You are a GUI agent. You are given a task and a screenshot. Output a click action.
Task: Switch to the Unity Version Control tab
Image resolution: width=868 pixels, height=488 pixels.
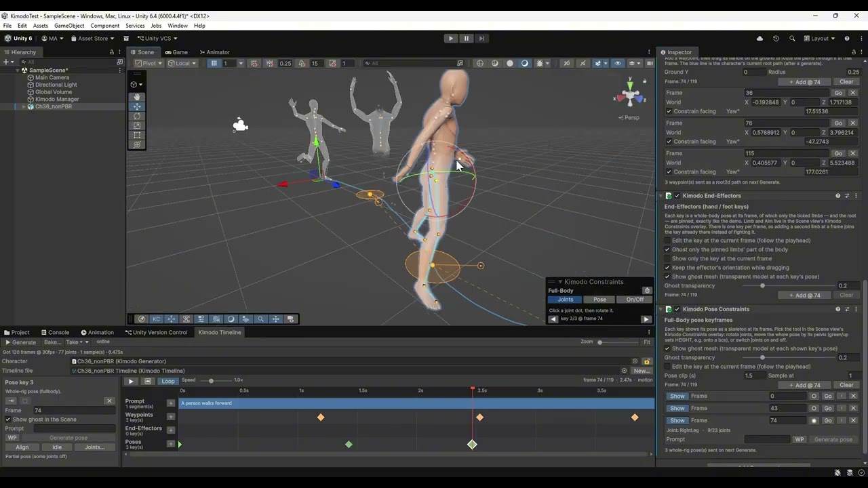(x=156, y=333)
